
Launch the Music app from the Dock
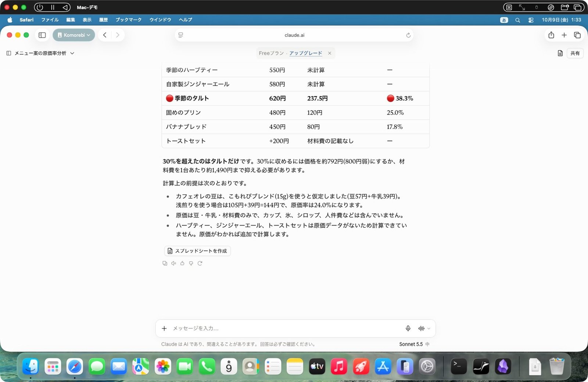pos(339,366)
